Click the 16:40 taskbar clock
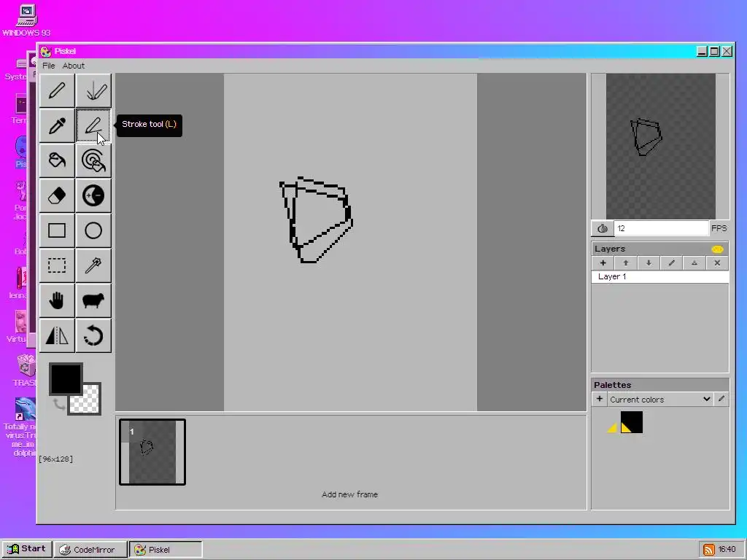The height and width of the screenshot is (560, 747). [x=727, y=550]
